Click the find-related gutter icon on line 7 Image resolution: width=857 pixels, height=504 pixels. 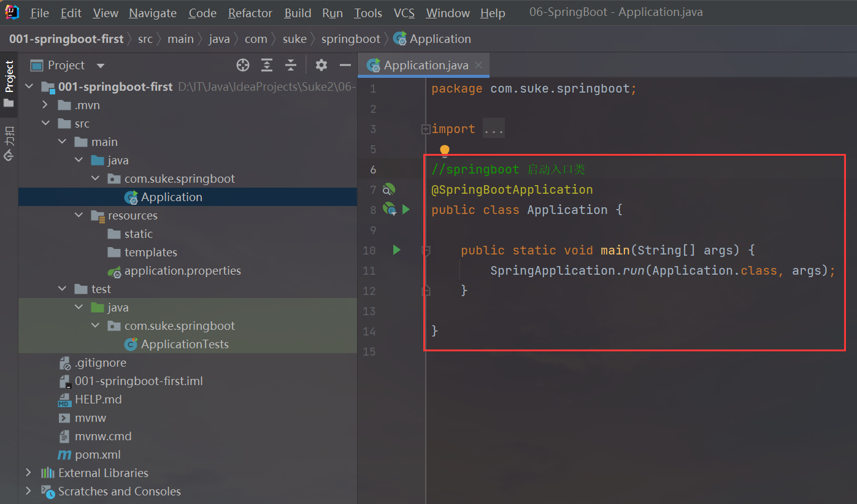click(389, 189)
